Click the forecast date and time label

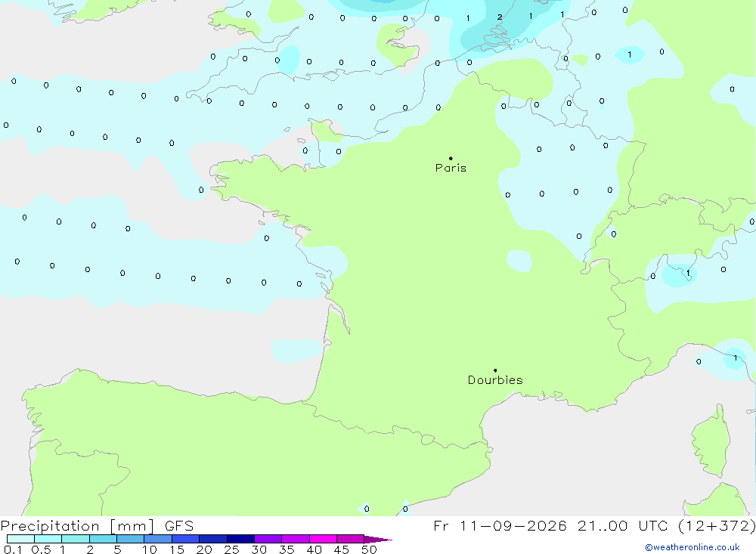tap(594, 526)
